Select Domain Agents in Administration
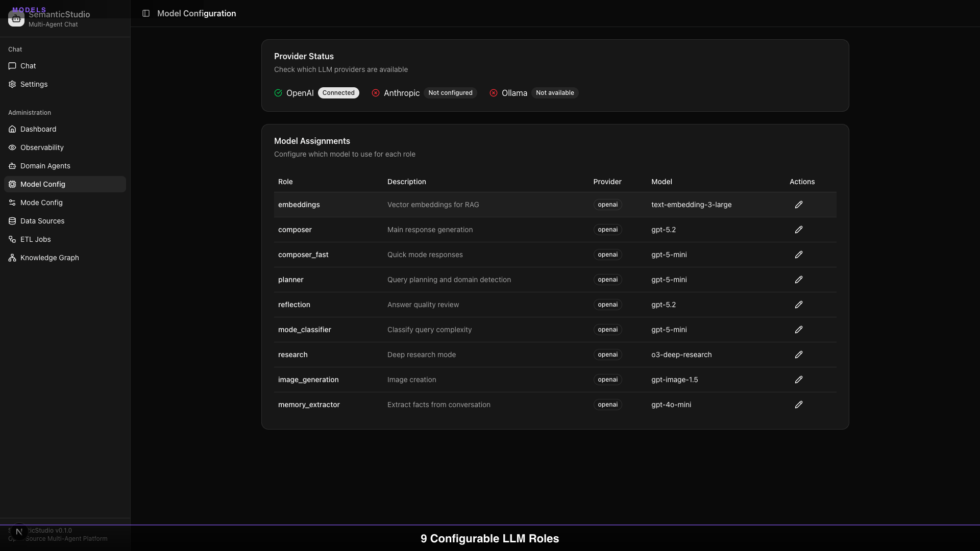 [x=12, y=166]
